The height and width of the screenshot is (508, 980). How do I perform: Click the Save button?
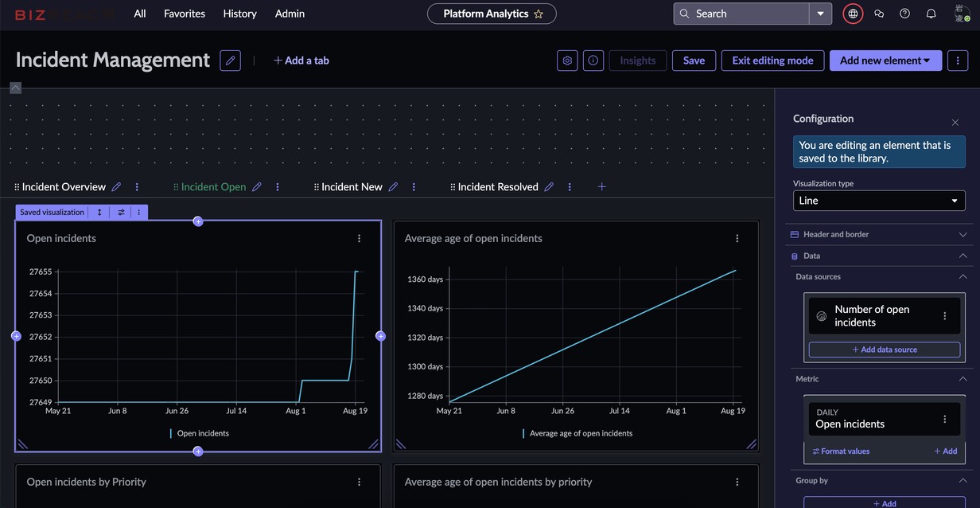(694, 61)
